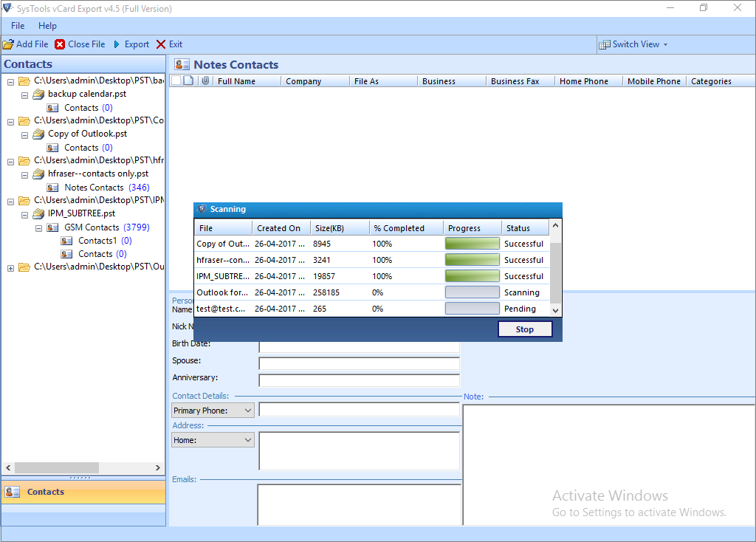Open the File menu
Viewport: 756px width, 542px height.
coord(18,26)
